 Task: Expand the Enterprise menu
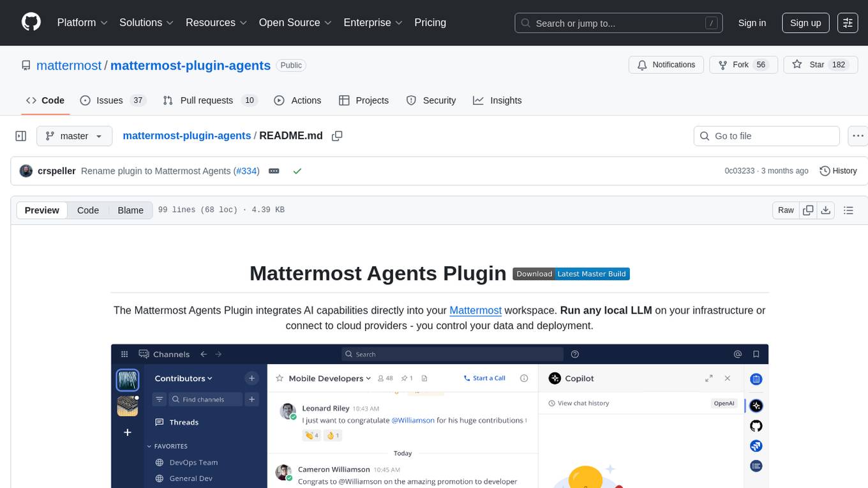pos(373,22)
